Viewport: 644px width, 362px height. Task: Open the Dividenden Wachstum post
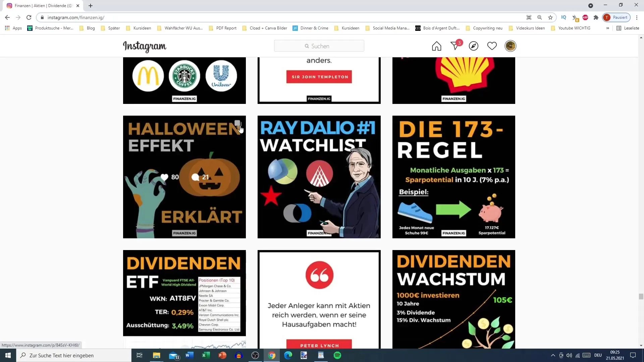(x=454, y=299)
